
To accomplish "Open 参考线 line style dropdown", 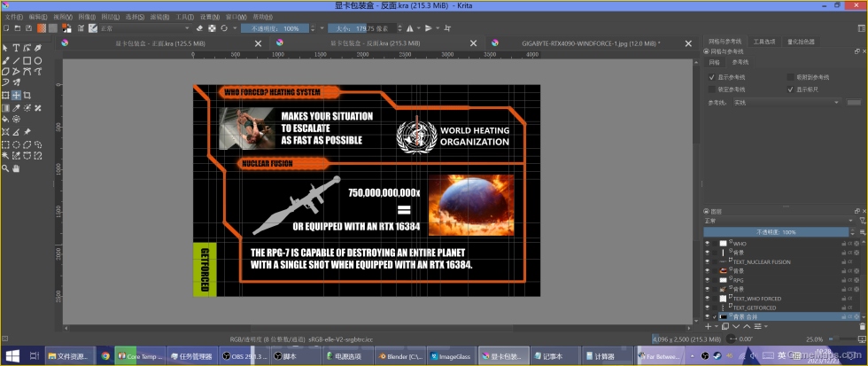I will [787, 103].
